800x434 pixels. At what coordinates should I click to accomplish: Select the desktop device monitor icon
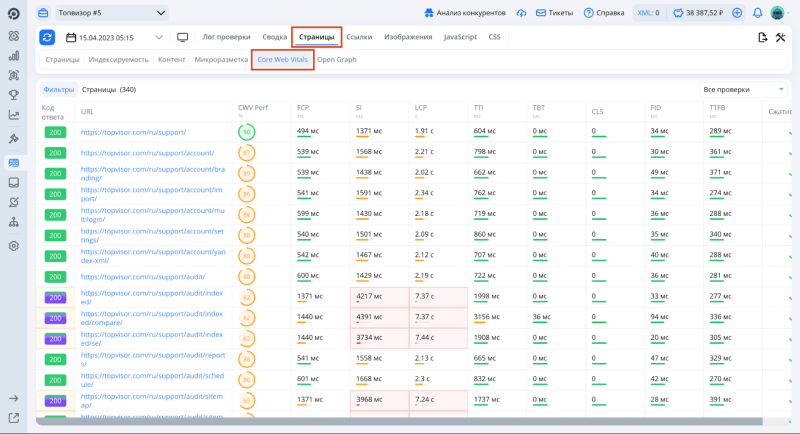(x=183, y=37)
